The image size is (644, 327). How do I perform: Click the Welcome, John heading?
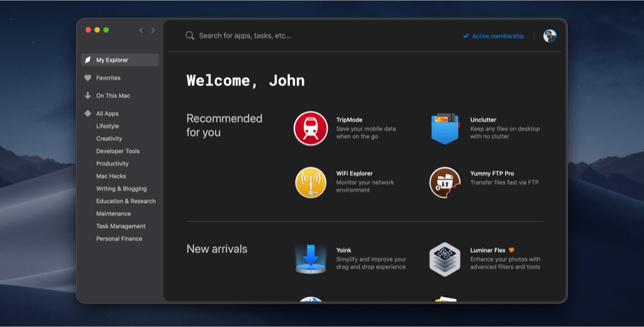(246, 80)
